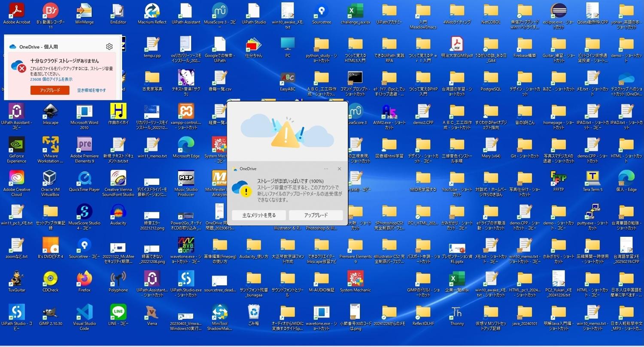Click the 23608 個のアイテムを表示 link
Image resolution: width=644 pixels, height=347 pixels.
(x=51, y=79)
